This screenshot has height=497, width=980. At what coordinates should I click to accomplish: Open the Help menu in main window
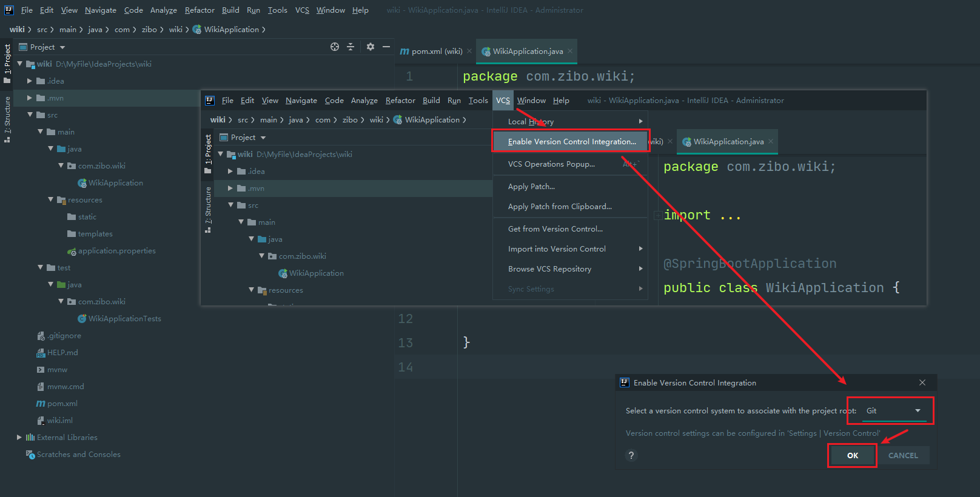[x=360, y=10]
